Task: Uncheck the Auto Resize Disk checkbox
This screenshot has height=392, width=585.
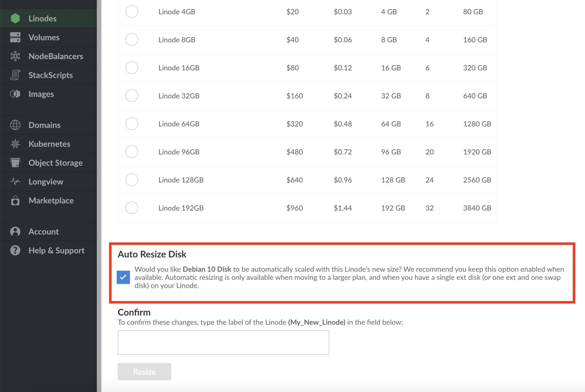Action: click(123, 277)
